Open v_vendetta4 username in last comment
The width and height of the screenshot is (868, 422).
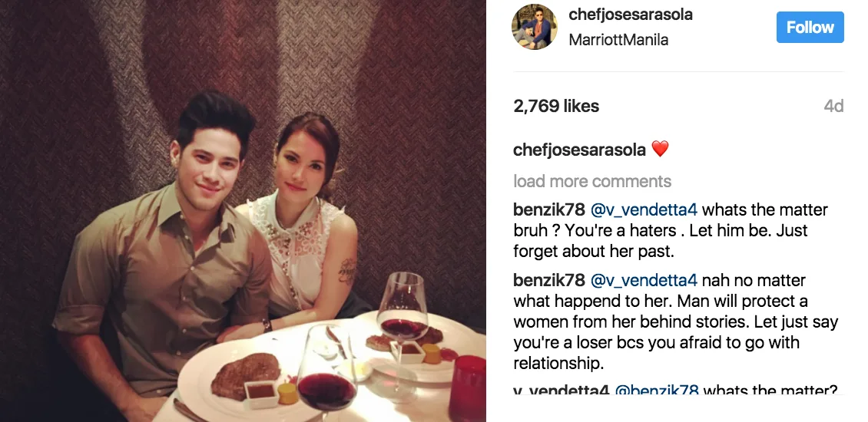tap(562, 390)
